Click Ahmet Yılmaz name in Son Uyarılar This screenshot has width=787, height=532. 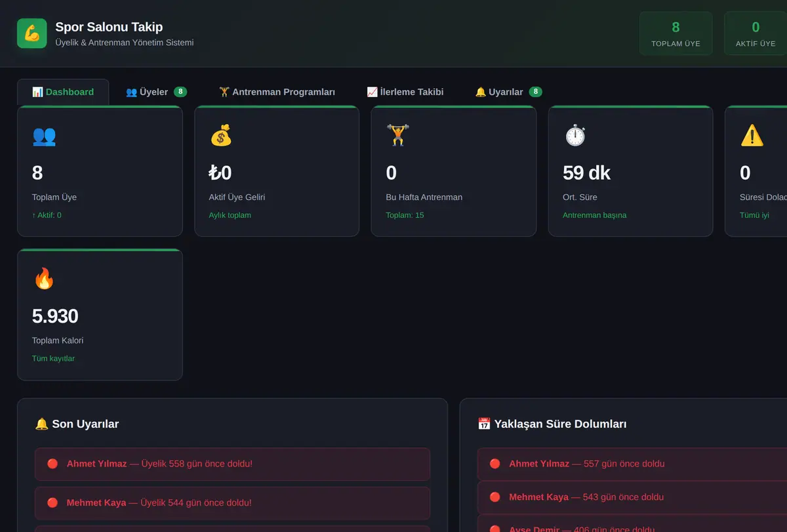tap(97, 464)
